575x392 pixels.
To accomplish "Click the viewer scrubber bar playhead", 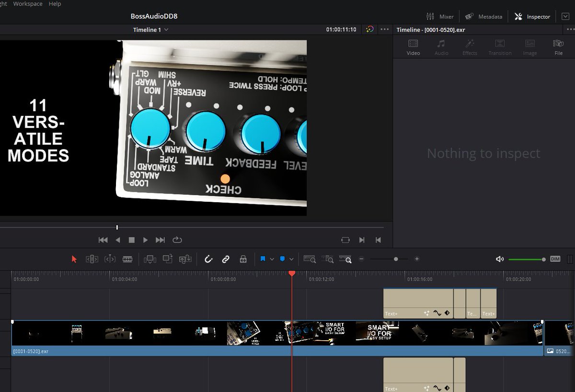I will point(117,227).
